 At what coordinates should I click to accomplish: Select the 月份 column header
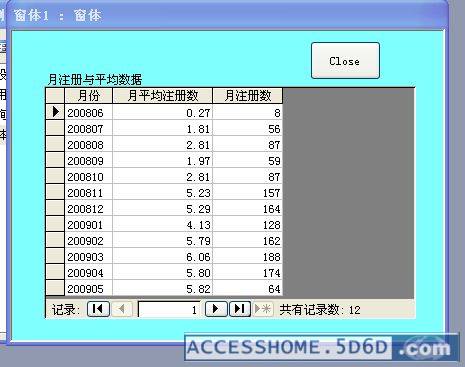[89, 96]
